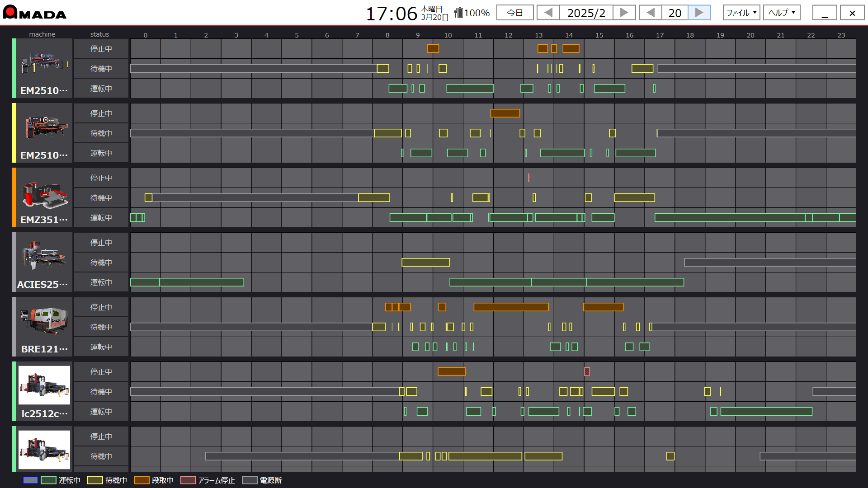Click 運転中 label for ACIES25 row
The width and height of the screenshot is (868, 488).
[101, 282]
